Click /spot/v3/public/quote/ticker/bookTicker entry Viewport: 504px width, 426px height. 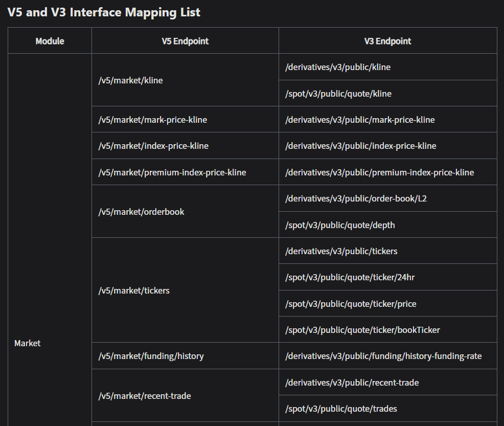362,330
